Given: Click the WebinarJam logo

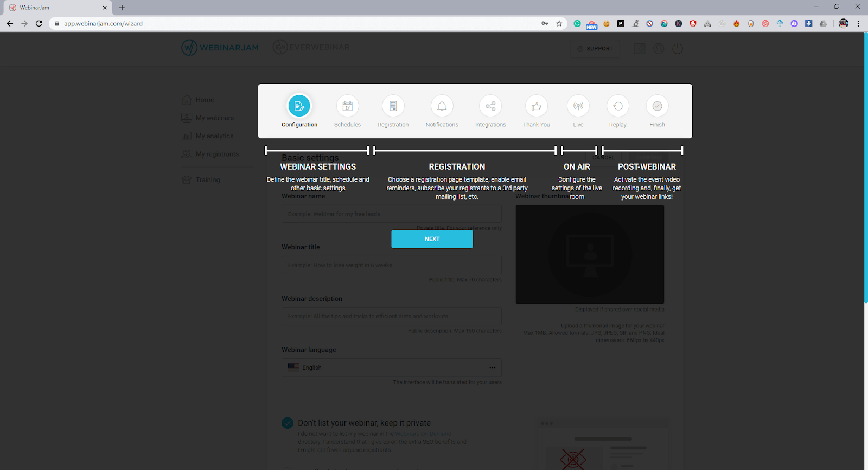Looking at the screenshot, I should pyautogui.click(x=220, y=48).
